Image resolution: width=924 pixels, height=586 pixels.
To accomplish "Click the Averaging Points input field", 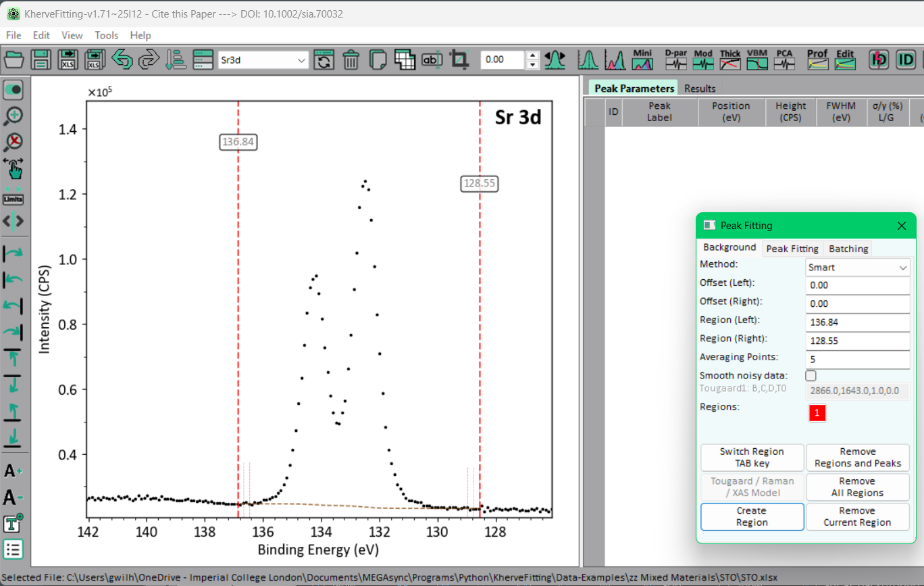I will [x=858, y=360].
